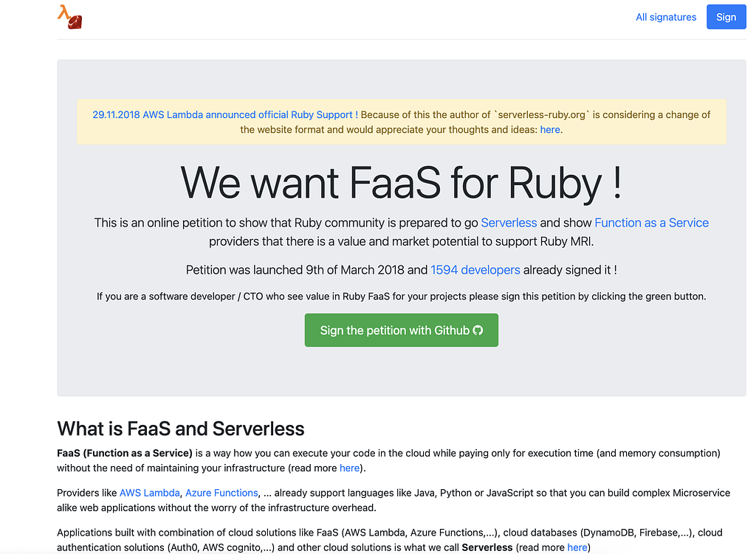Click the 'What is FaaS and Serverless' heading
The image size is (756, 554).
(181, 429)
